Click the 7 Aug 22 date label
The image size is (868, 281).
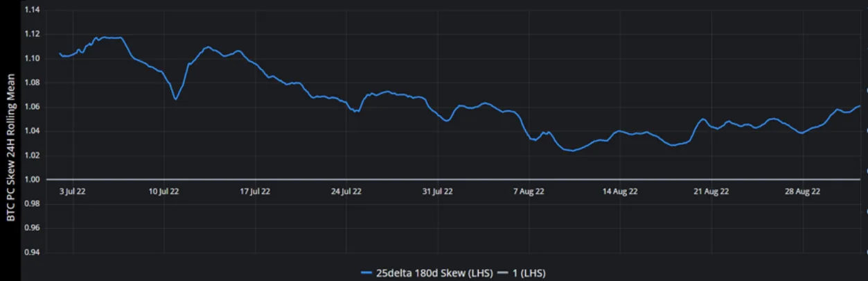click(x=530, y=192)
